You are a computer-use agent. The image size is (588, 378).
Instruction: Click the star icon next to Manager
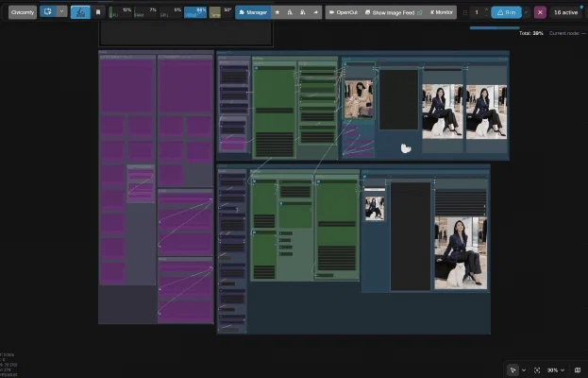277,12
